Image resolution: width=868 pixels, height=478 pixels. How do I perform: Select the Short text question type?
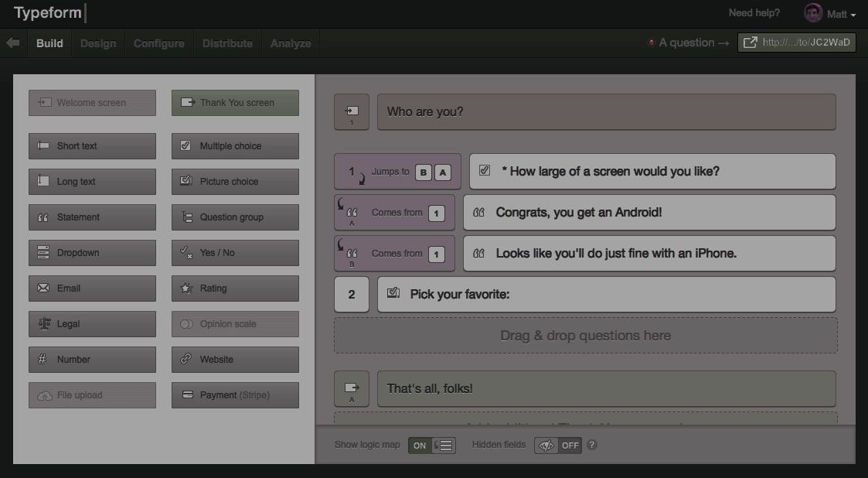[91, 145]
